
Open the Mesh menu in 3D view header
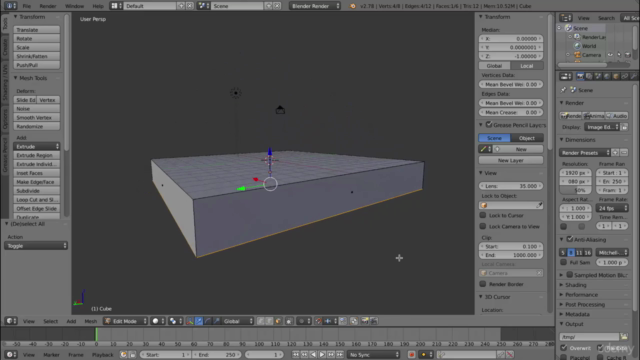point(91,321)
